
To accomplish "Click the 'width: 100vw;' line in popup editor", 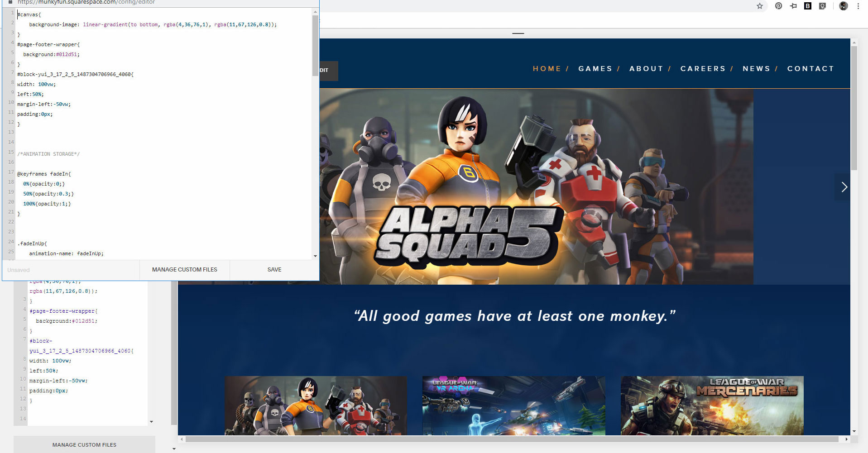I will coord(37,84).
